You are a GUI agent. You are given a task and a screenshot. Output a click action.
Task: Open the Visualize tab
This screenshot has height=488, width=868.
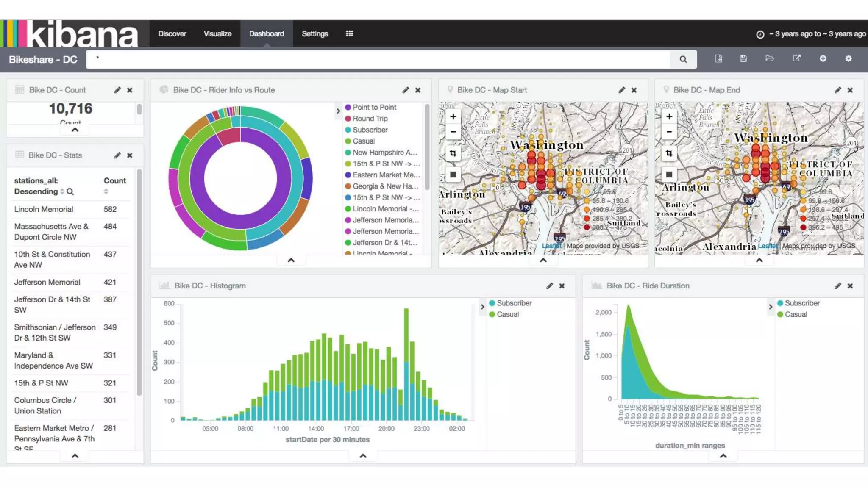coord(217,34)
